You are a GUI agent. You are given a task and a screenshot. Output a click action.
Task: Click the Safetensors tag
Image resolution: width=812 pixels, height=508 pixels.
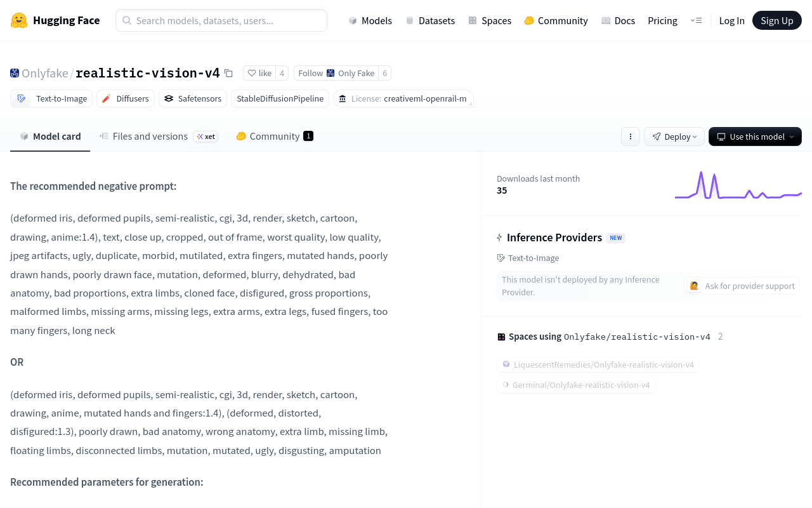(x=193, y=98)
